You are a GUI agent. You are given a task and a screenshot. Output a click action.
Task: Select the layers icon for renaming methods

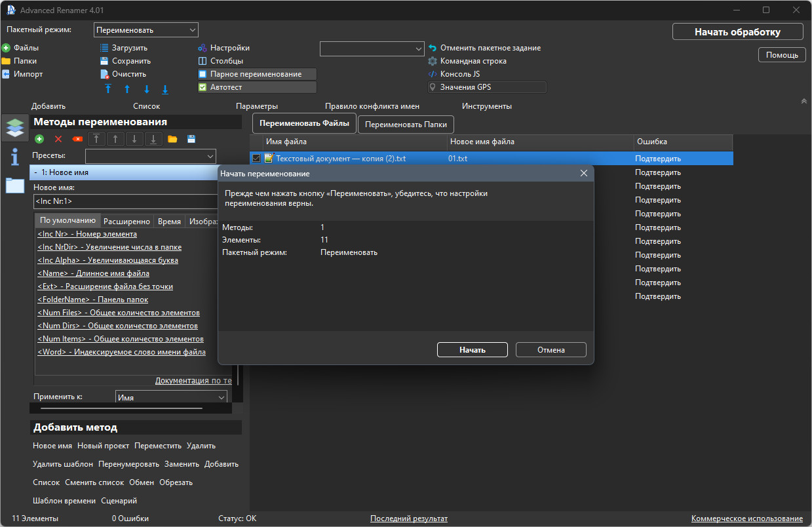(x=14, y=127)
